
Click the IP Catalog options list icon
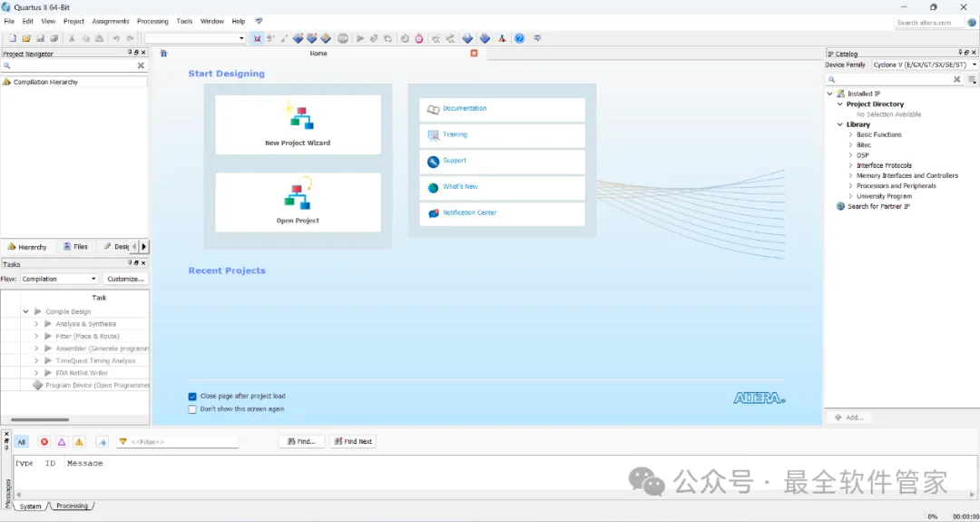(972, 79)
